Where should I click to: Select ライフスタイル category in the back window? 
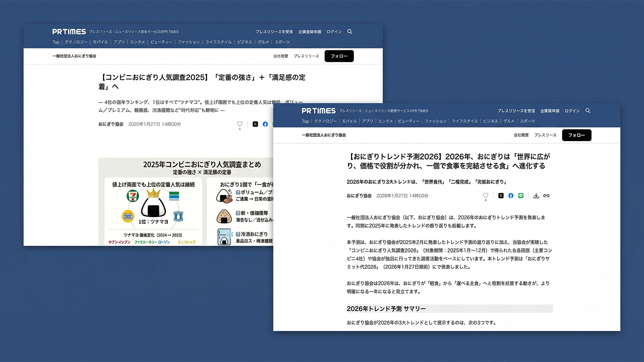coord(219,42)
